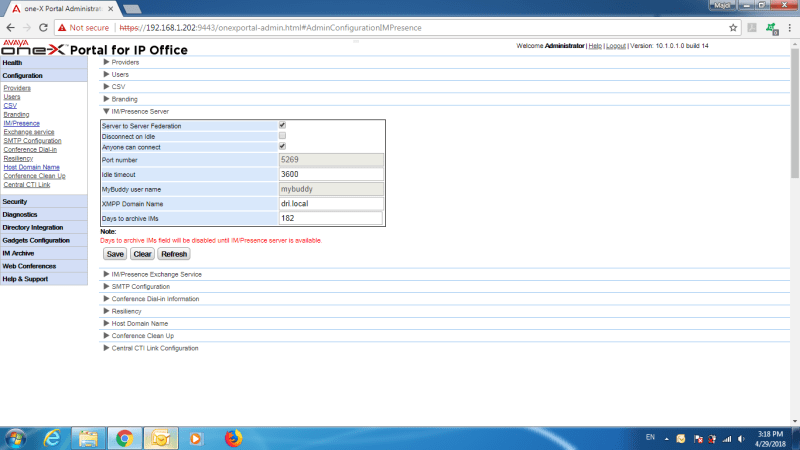Open the Help & Support menu
Image resolution: width=800 pixels, height=450 pixels.
pos(43,279)
